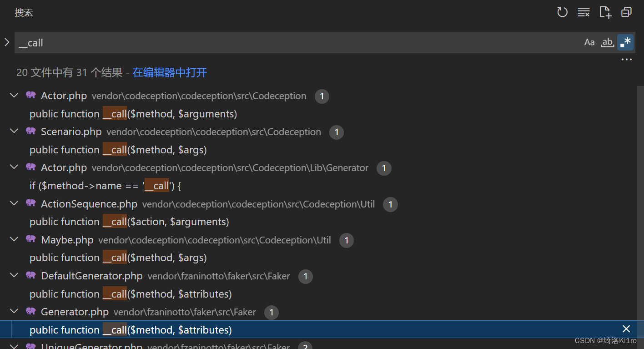
Task: Click inside the __call search input field
Action: (x=182, y=42)
